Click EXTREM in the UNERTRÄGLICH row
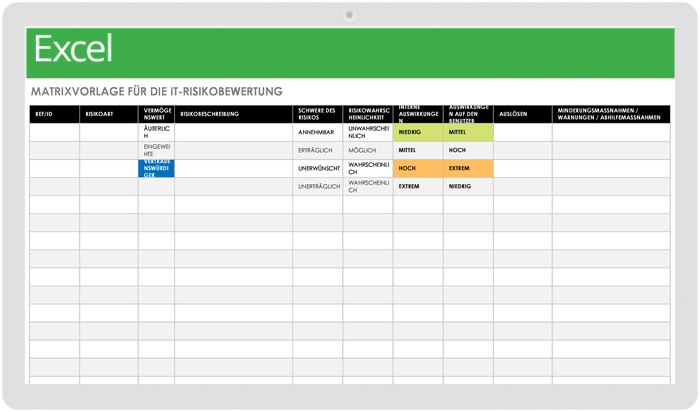This screenshot has height=412, width=700. [x=418, y=187]
